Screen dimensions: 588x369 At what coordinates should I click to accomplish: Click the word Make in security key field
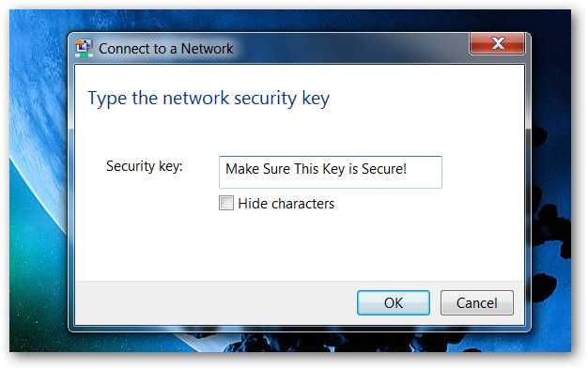(x=242, y=169)
